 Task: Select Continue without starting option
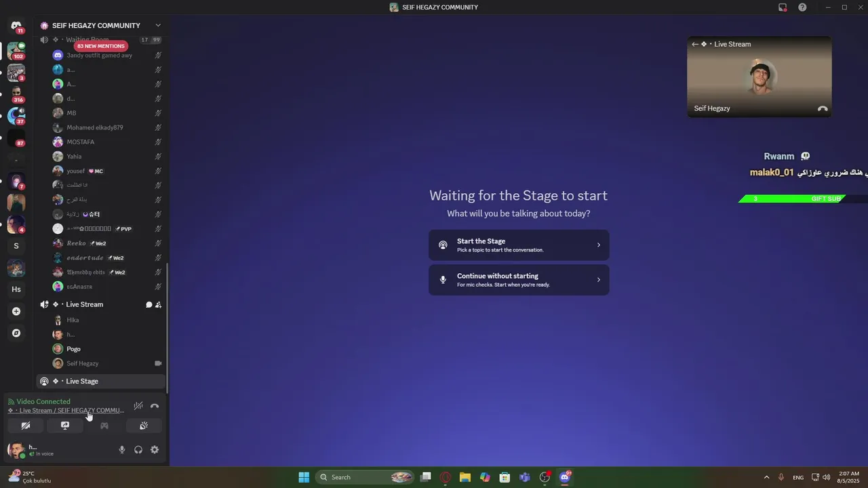519,280
